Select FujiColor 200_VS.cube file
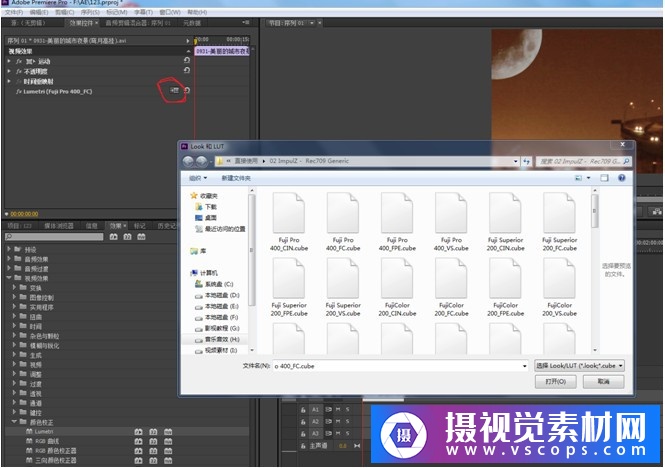The image size is (665, 468). coord(559,287)
